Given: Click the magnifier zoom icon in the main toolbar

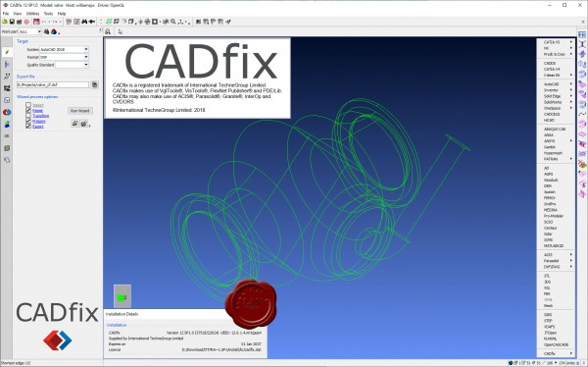Looking at the screenshot, I should pos(173,22).
